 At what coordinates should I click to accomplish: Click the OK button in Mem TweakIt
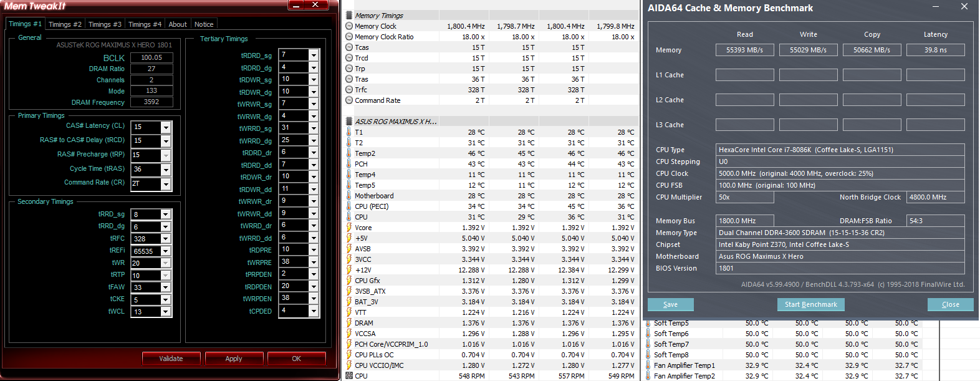tap(297, 359)
